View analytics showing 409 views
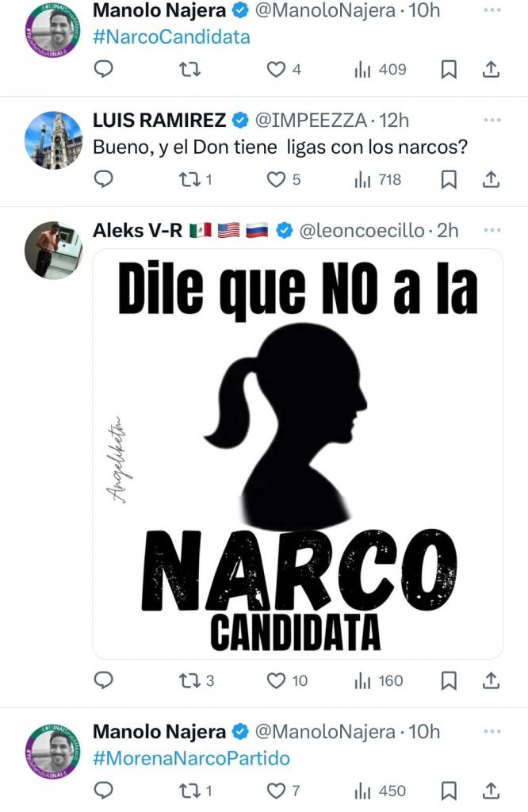The height and width of the screenshot is (812, 528). [x=380, y=70]
